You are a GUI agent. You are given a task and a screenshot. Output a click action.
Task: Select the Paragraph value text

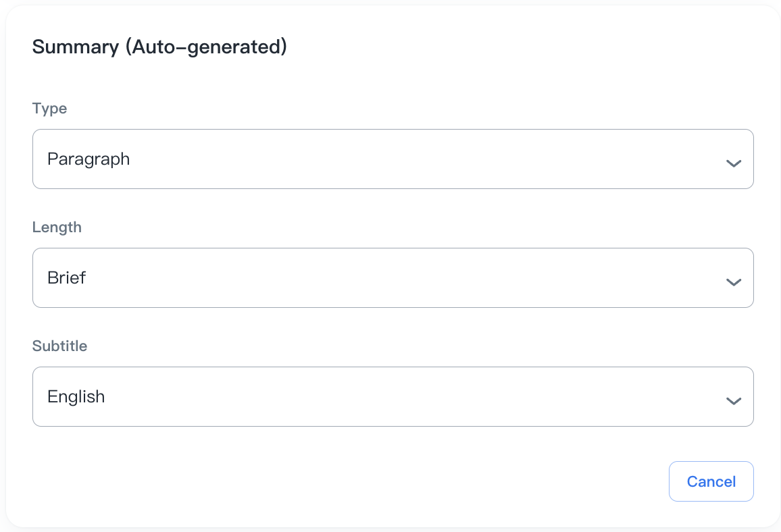(x=89, y=159)
